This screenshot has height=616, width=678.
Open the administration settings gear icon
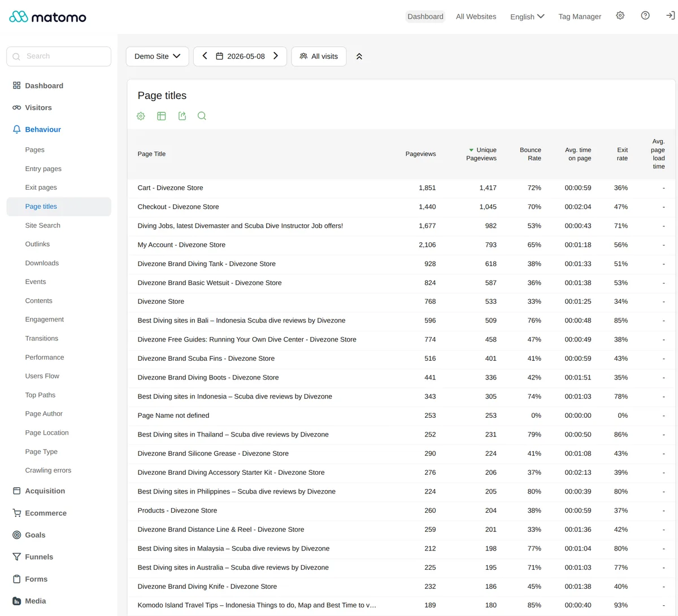620,16
